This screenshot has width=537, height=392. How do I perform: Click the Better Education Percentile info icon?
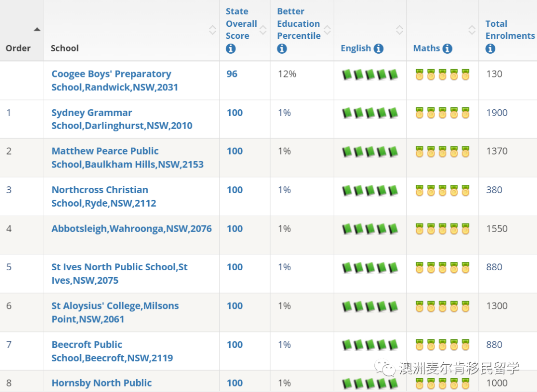282,49
